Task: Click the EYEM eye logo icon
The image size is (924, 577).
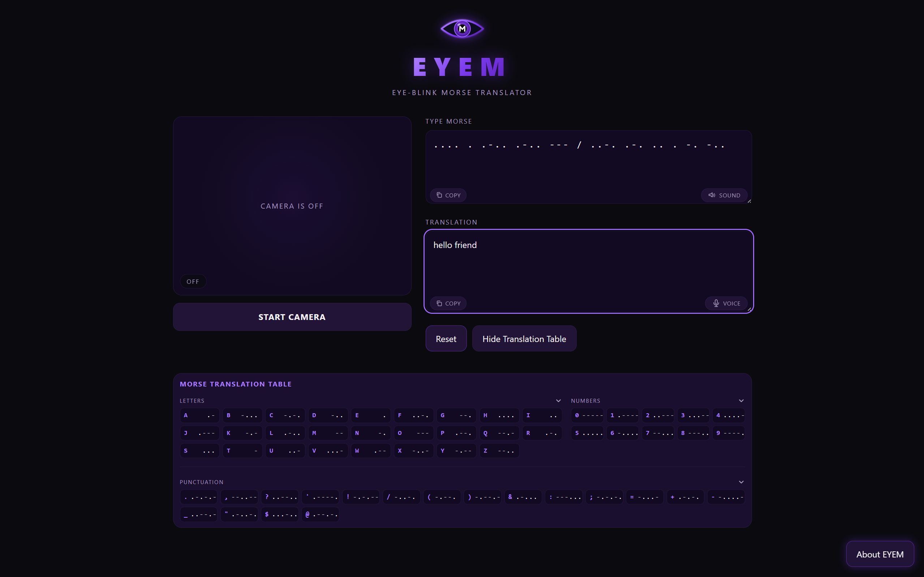Action: pos(462,29)
